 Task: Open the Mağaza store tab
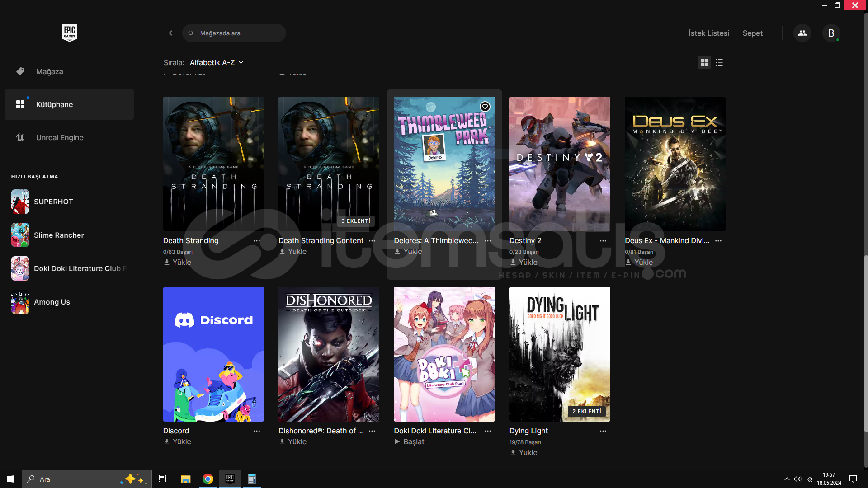tap(69, 71)
